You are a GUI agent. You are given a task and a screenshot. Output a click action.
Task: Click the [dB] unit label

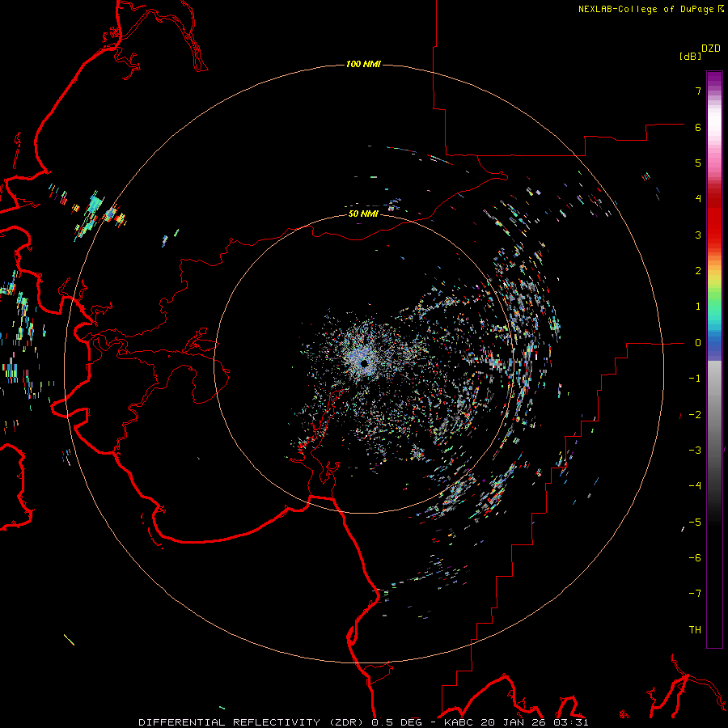[691, 56]
